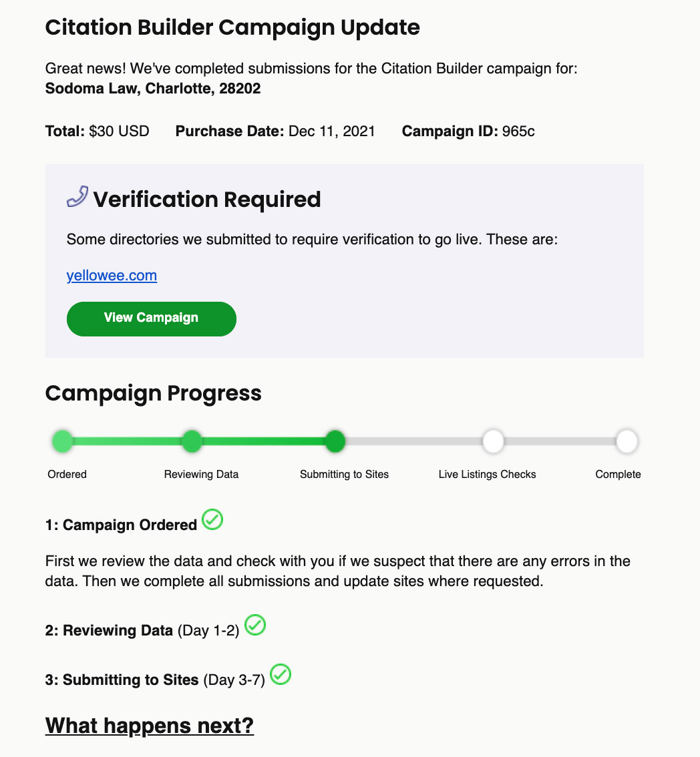The image size is (700, 757).
Task: Click the What happens next heading link
Action: (148, 725)
